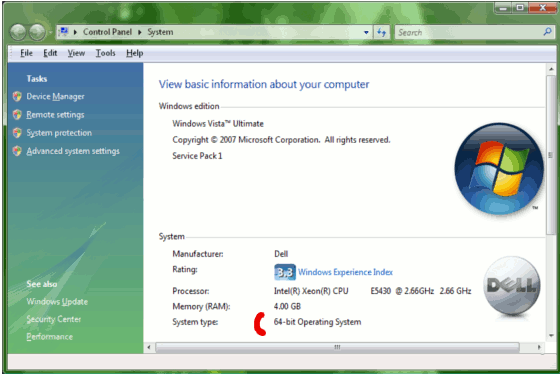Click the "4.00 GB" memory value
The image size is (560, 374).
[x=287, y=306]
